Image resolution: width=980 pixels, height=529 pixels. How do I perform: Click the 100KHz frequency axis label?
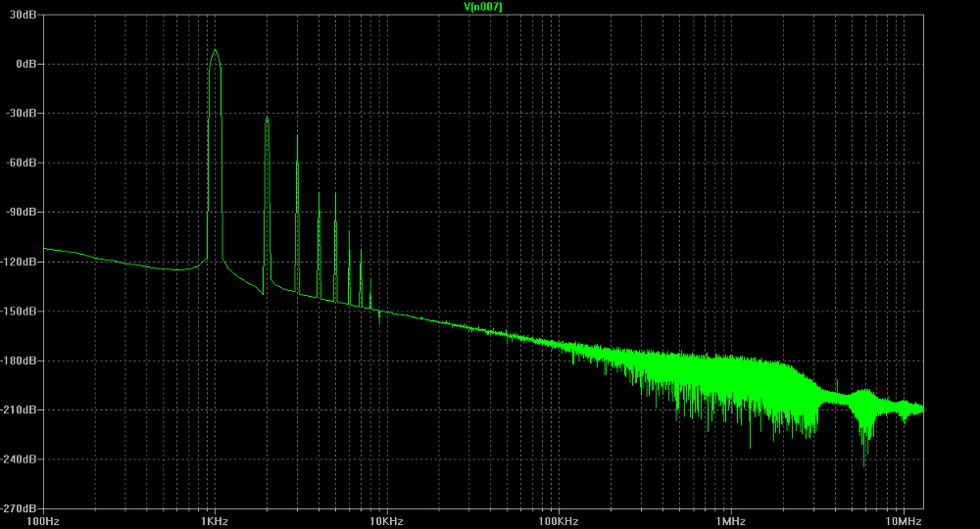tap(558, 520)
